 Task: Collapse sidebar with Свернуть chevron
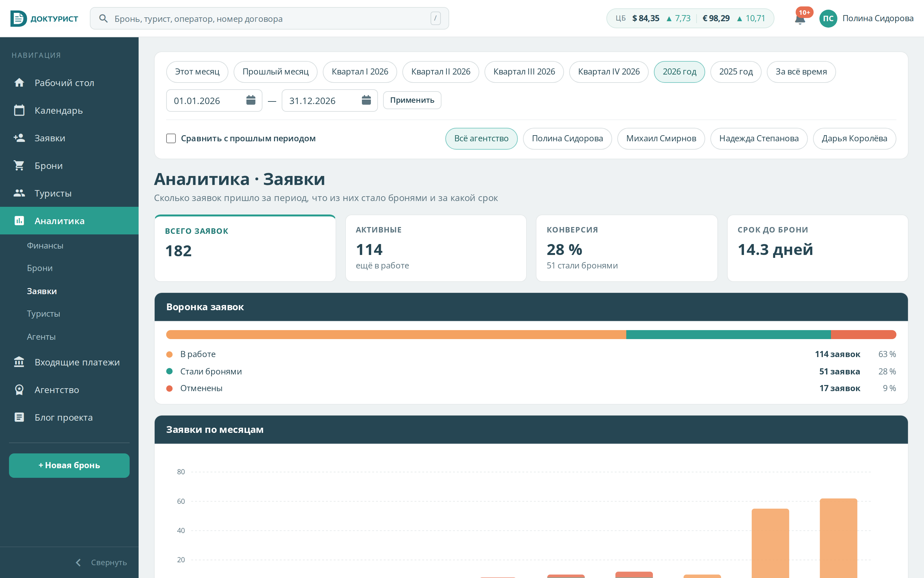point(78,562)
